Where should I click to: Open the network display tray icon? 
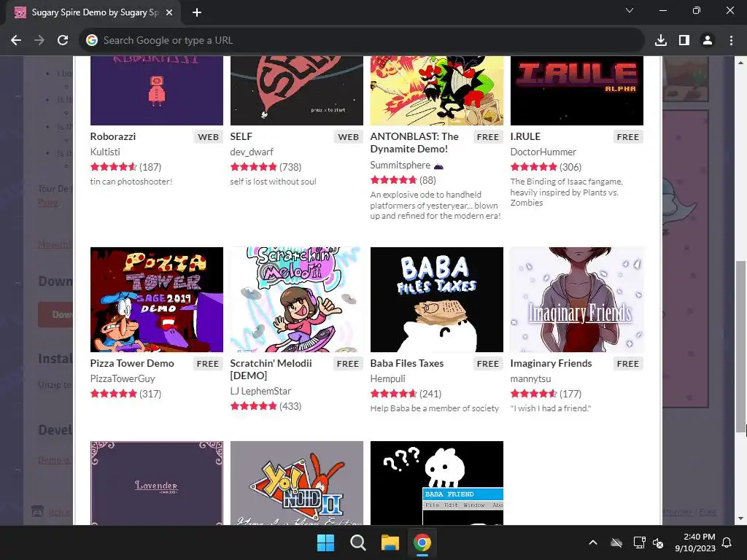click(x=639, y=542)
